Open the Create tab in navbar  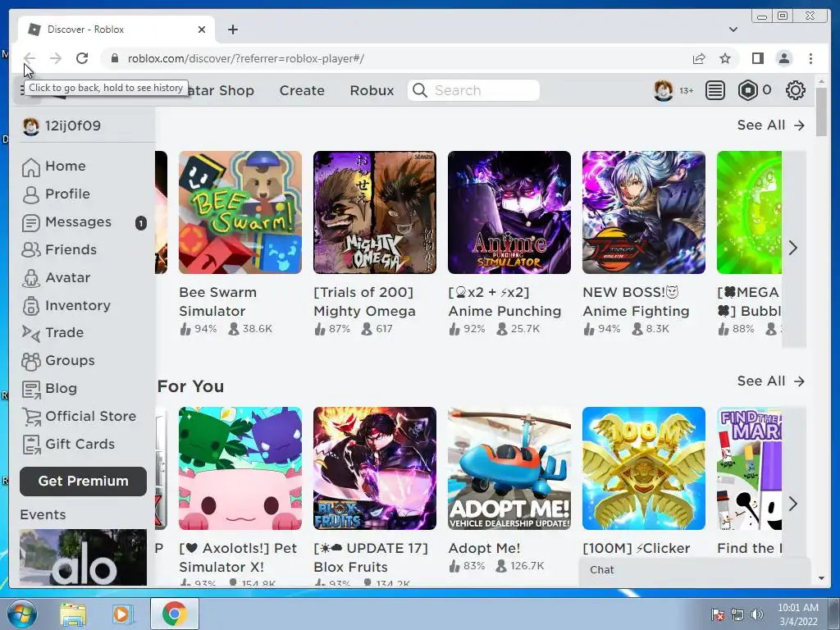pyautogui.click(x=302, y=90)
